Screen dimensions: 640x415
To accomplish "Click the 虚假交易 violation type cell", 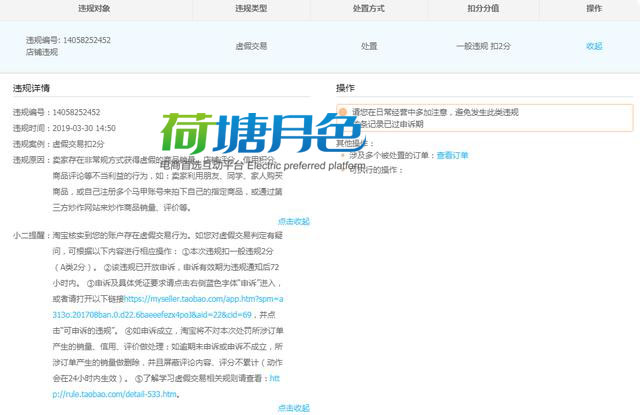I will coord(251,46).
